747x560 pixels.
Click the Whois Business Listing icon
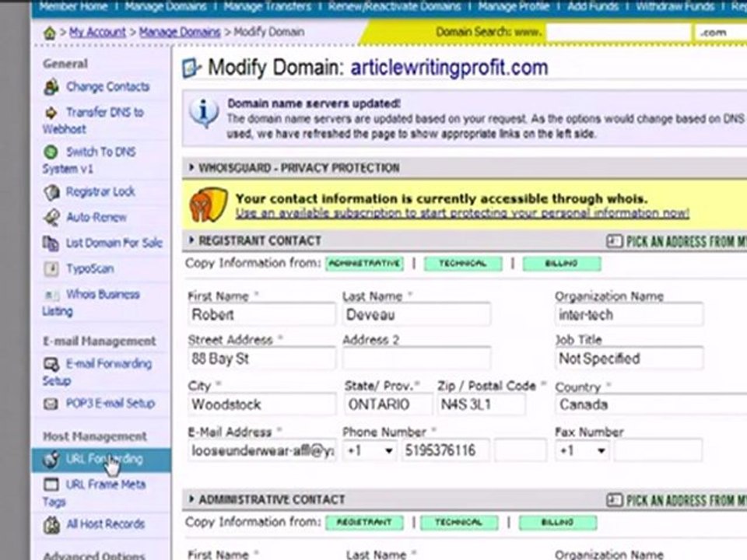click(x=51, y=296)
